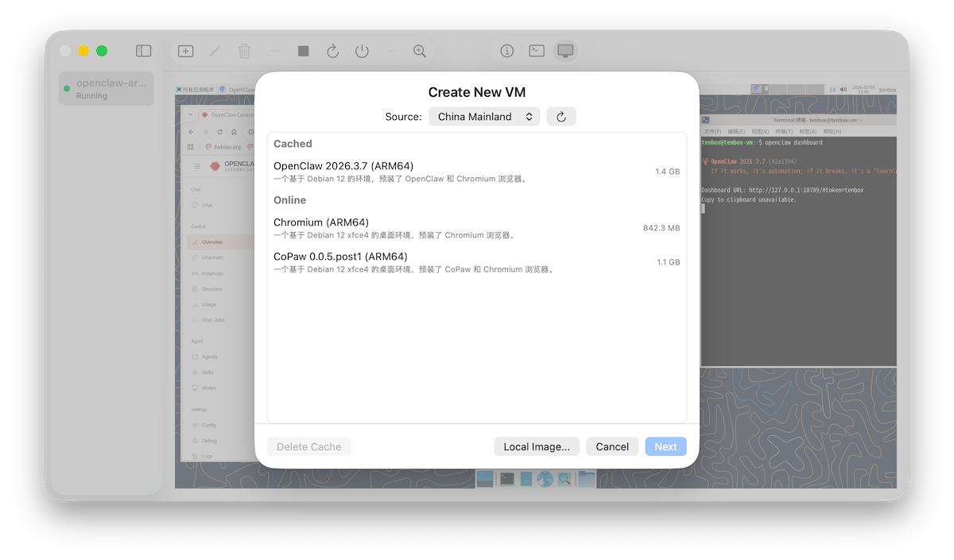Click the Next button
Screen dimensions: 954x560
(x=665, y=446)
